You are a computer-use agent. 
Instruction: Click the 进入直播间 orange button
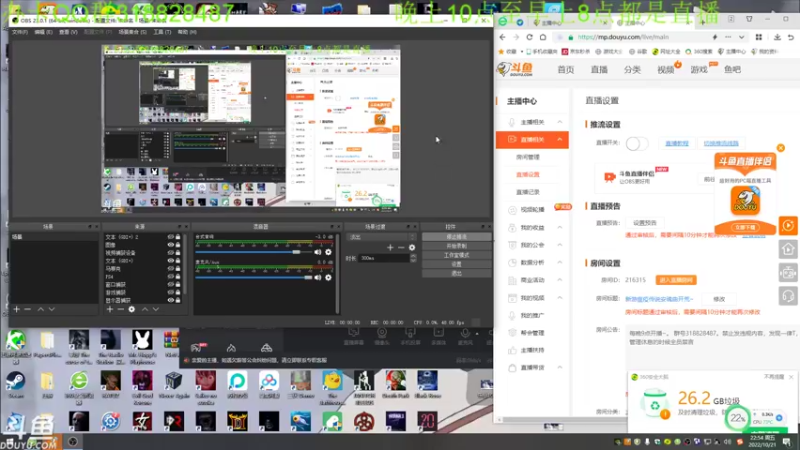(676, 280)
